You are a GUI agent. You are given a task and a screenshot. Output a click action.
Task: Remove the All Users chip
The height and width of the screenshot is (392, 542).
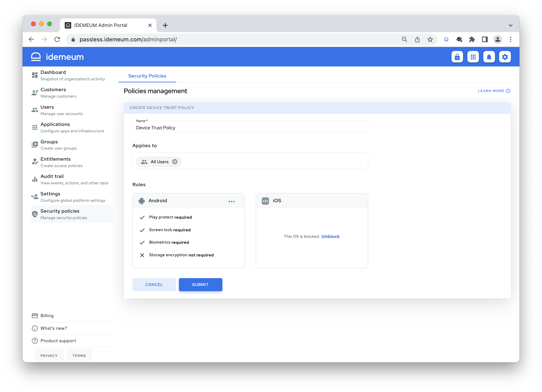pyautogui.click(x=175, y=162)
